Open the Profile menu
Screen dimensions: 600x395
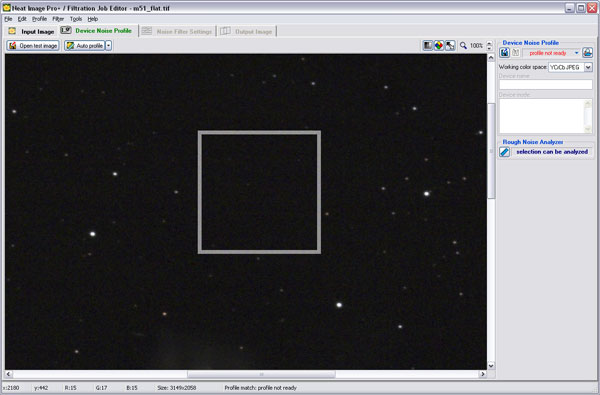coord(39,19)
